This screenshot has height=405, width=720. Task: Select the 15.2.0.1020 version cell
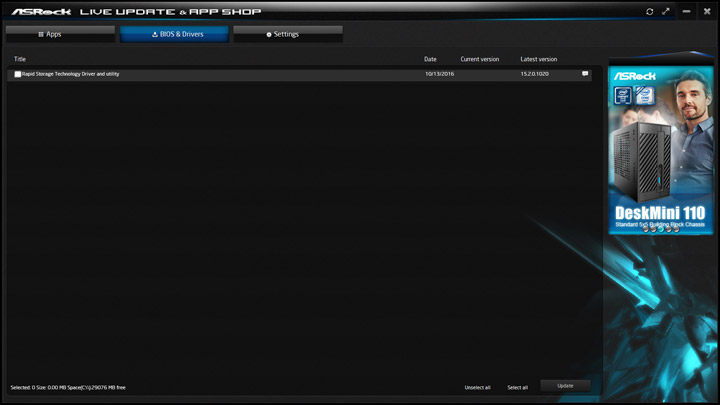point(534,74)
